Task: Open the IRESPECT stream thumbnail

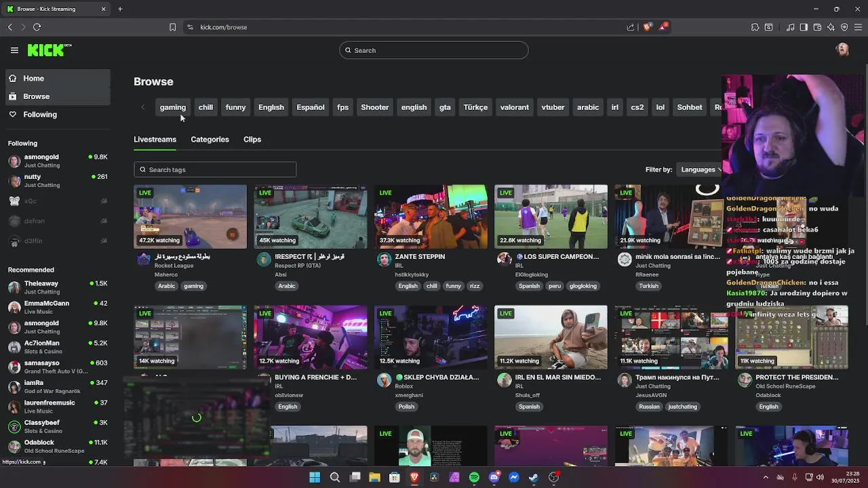Action: [311, 217]
